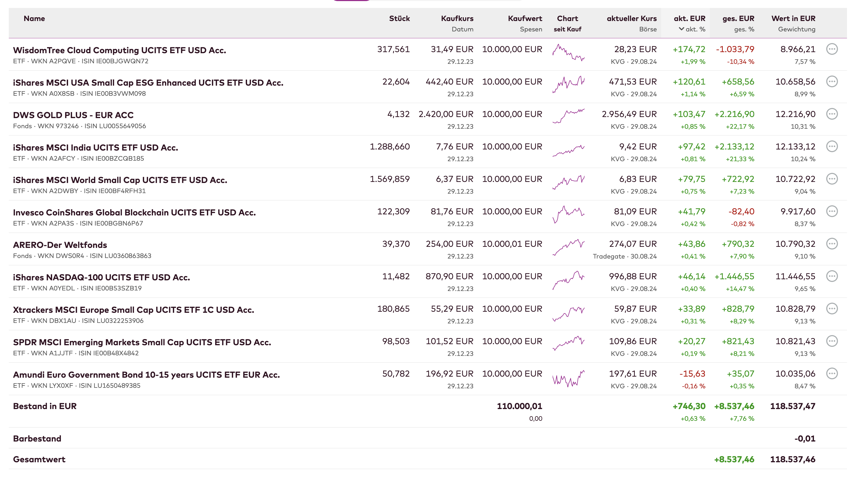Open three-dot menu for DWS GOLD PLUS
Viewport: 868px width, 483px height.
pyautogui.click(x=832, y=114)
